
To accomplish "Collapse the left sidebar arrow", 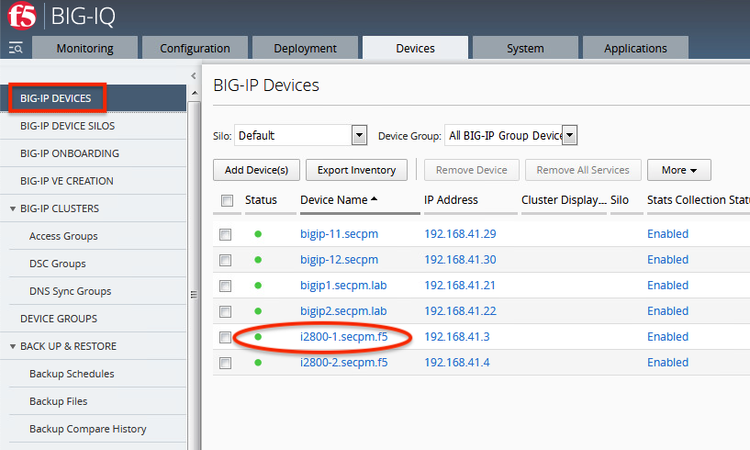I will (x=193, y=77).
